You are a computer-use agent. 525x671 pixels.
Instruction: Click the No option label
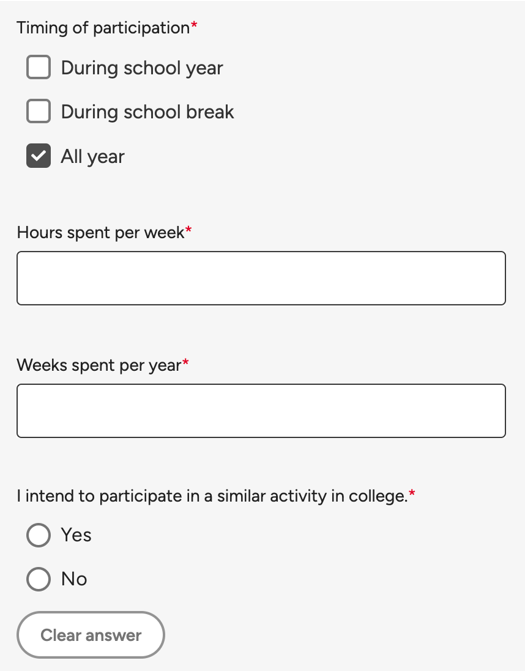click(x=74, y=579)
